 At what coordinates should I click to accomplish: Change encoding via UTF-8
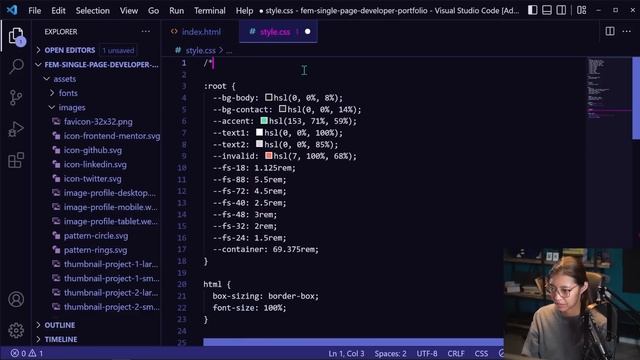tap(427, 353)
